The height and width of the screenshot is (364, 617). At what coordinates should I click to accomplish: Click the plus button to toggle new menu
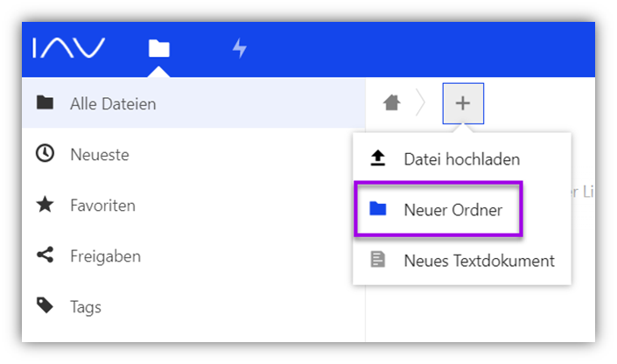tap(463, 103)
